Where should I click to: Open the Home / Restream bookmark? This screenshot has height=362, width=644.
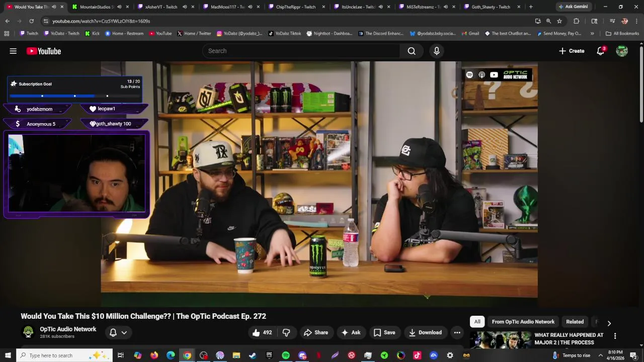coord(123,34)
